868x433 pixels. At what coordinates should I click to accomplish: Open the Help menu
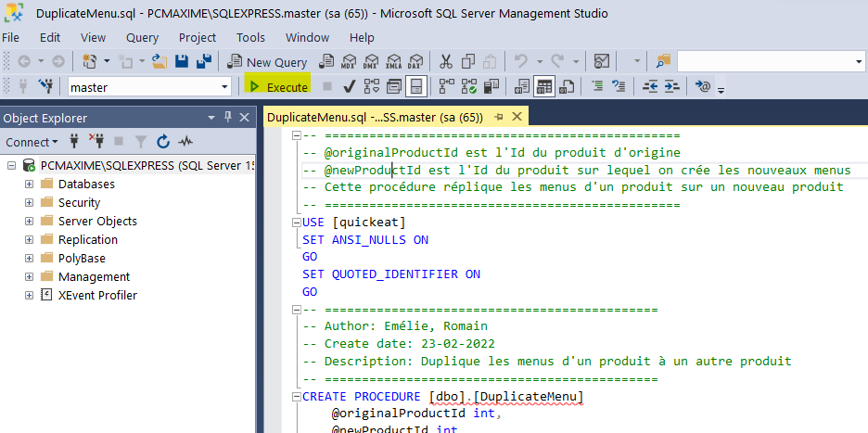point(362,38)
